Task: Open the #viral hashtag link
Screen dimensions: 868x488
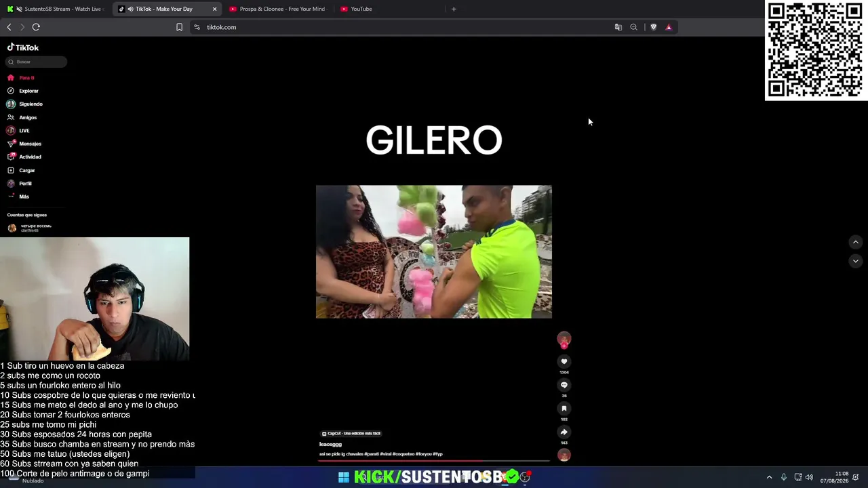Action: coord(386,454)
